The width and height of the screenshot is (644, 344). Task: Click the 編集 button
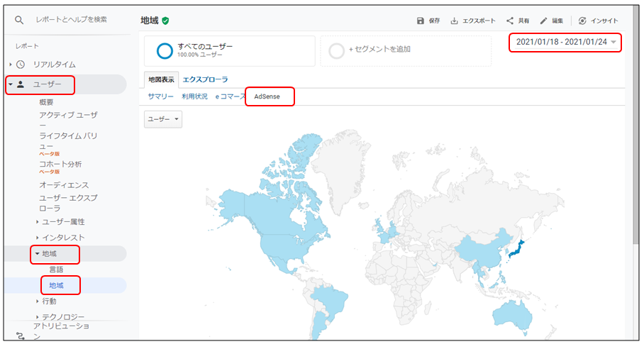[x=552, y=21]
